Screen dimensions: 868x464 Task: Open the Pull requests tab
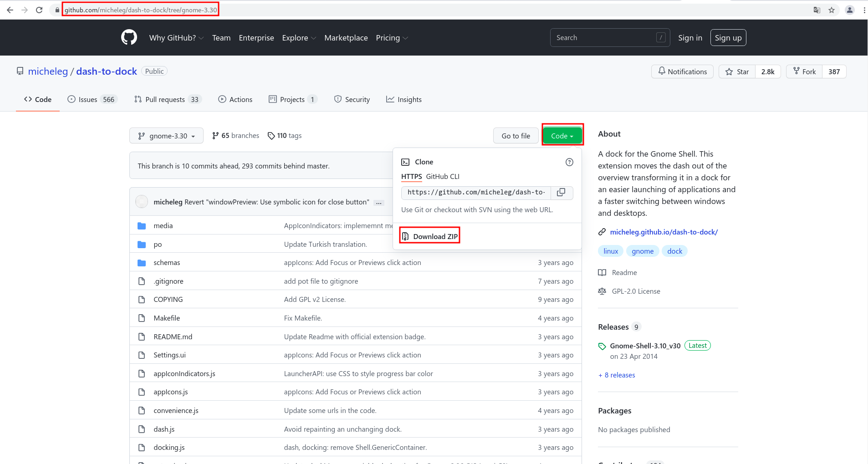tap(168, 99)
